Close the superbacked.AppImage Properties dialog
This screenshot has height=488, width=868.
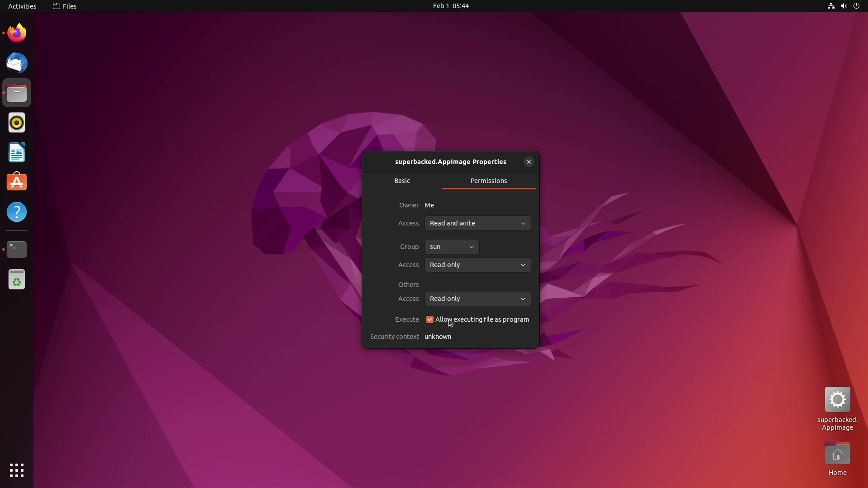tap(529, 162)
